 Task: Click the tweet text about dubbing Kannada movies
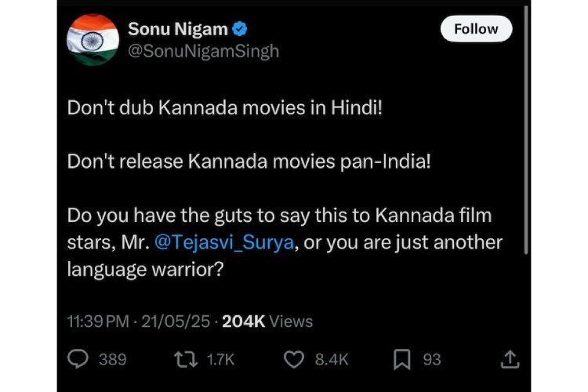226,108
